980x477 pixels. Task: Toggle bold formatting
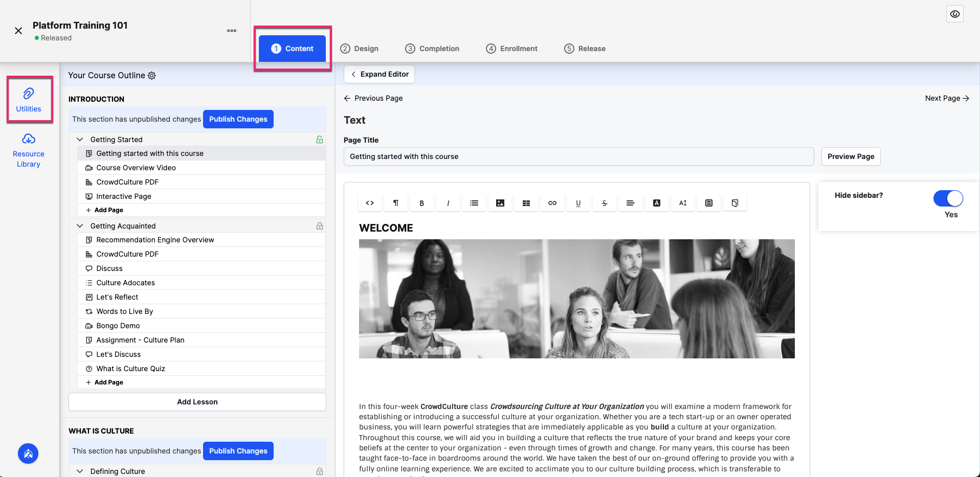422,203
